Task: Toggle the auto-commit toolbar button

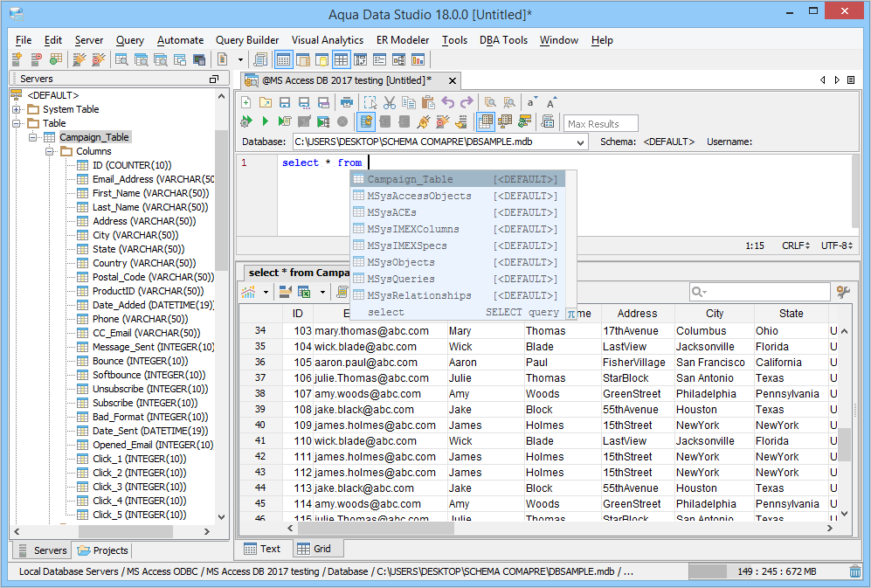Action: [366, 122]
